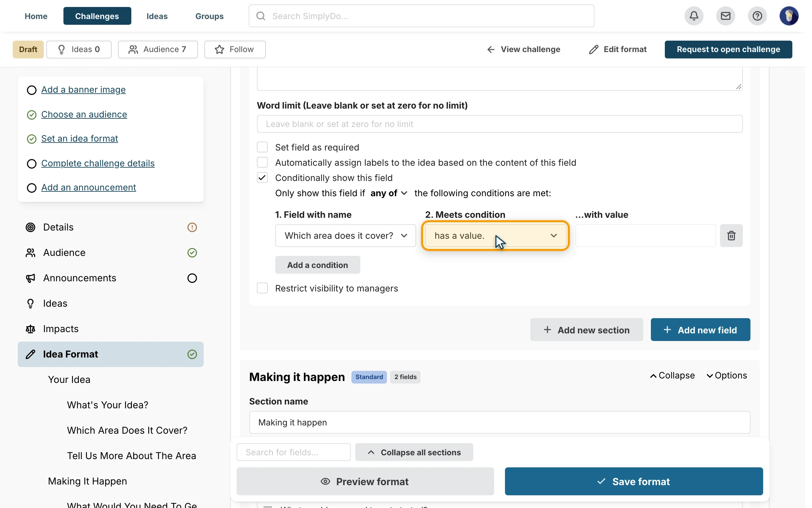Click Request to open challenge button
The image size is (812, 508).
tap(728, 50)
